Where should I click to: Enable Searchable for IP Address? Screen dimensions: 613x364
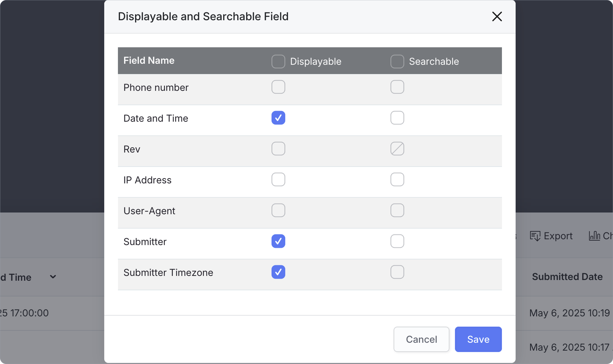point(397,180)
